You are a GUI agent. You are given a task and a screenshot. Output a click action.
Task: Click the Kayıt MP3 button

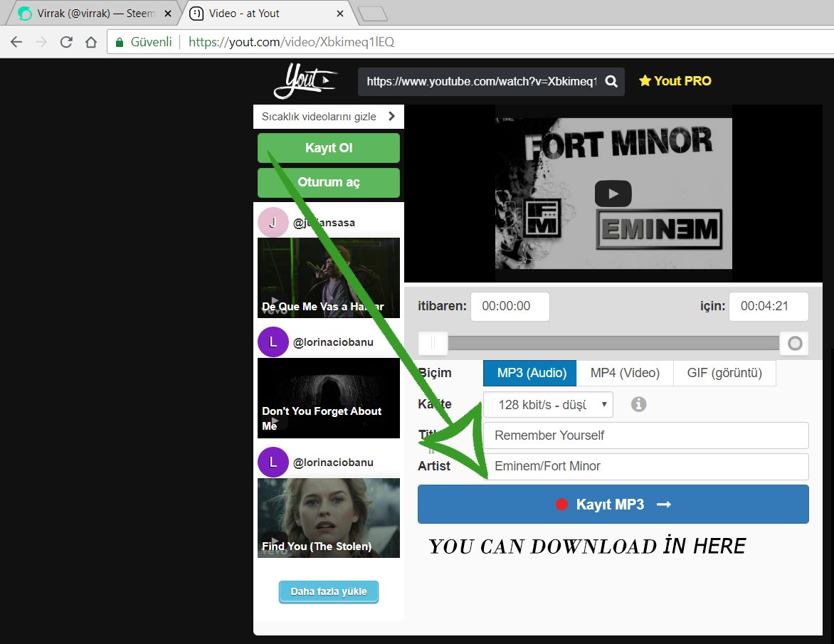pyautogui.click(x=613, y=504)
